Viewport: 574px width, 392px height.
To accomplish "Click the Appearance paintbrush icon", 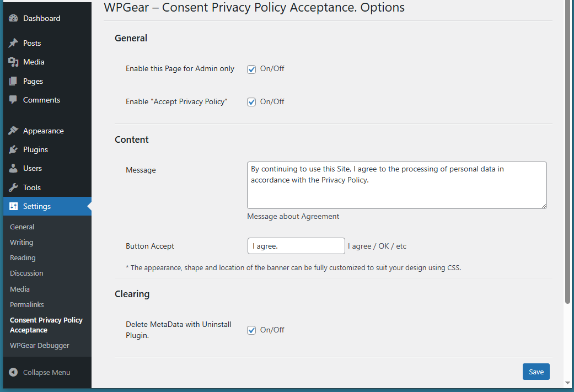I will tap(14, 131).
